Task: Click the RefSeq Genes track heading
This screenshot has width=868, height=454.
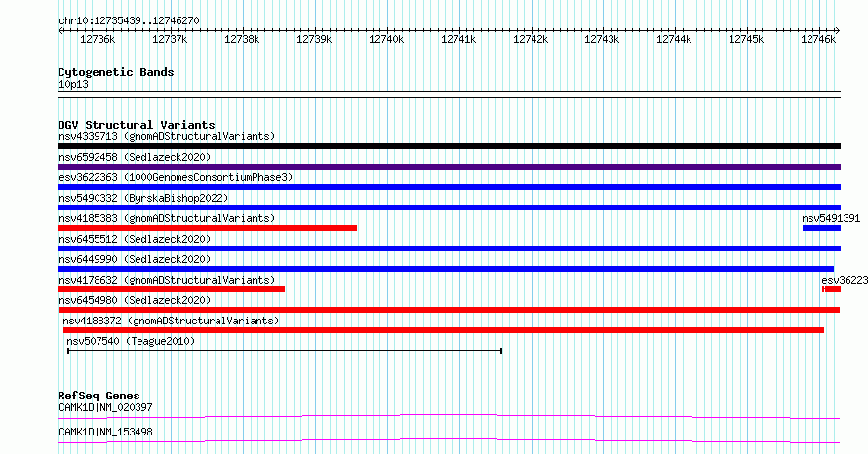Action: pos(99,396)
